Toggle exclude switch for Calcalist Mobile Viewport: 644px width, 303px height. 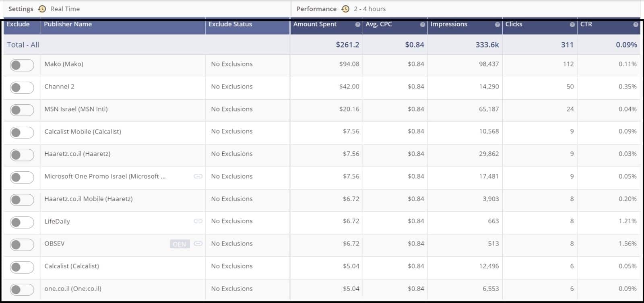22,132
